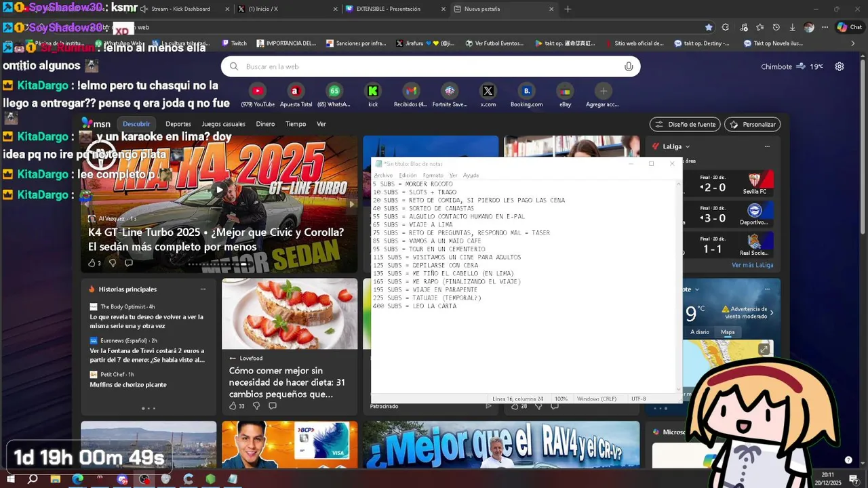This screenshot has height=488, width=868.
Task: Play the K4 2025 video
Action: point(218,190)
